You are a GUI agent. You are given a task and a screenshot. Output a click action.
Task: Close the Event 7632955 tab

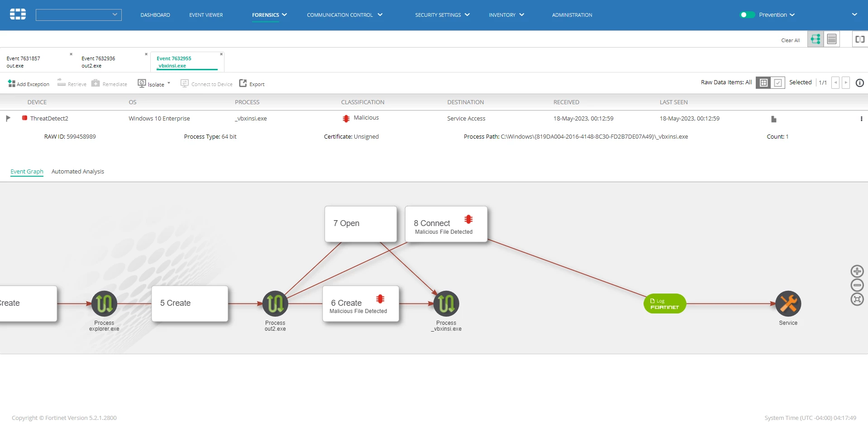coord(221,54)
